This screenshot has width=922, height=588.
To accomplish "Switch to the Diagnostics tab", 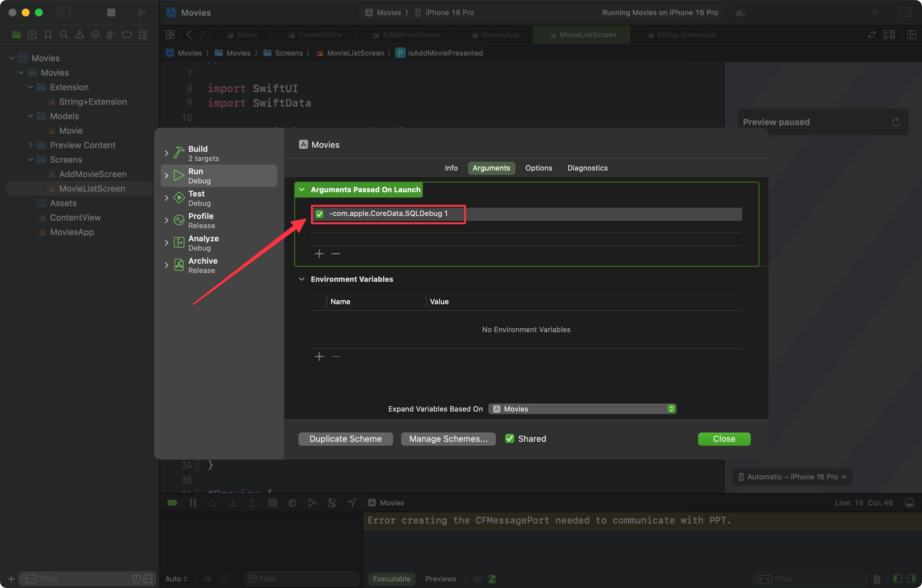I will 587,168.
